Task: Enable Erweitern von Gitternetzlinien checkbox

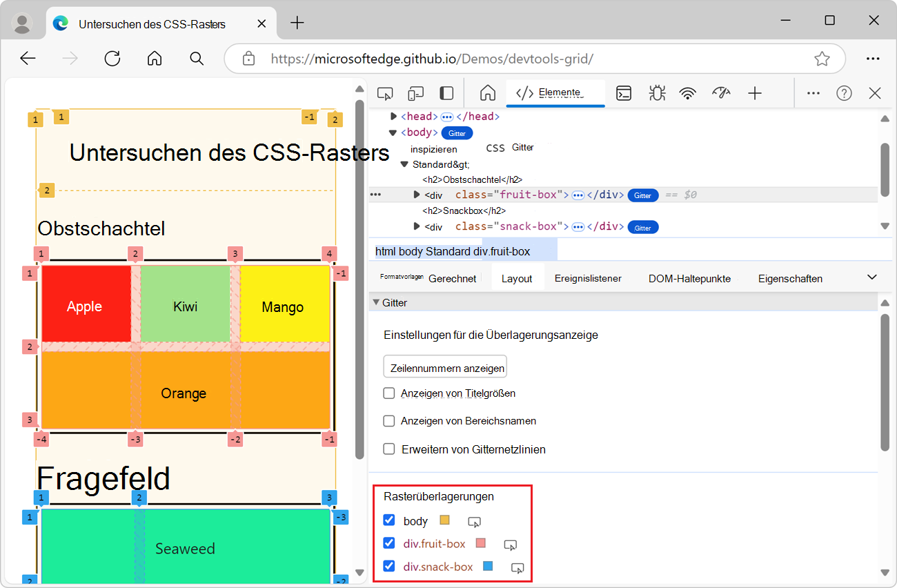Action: click(x=389, y=449)
